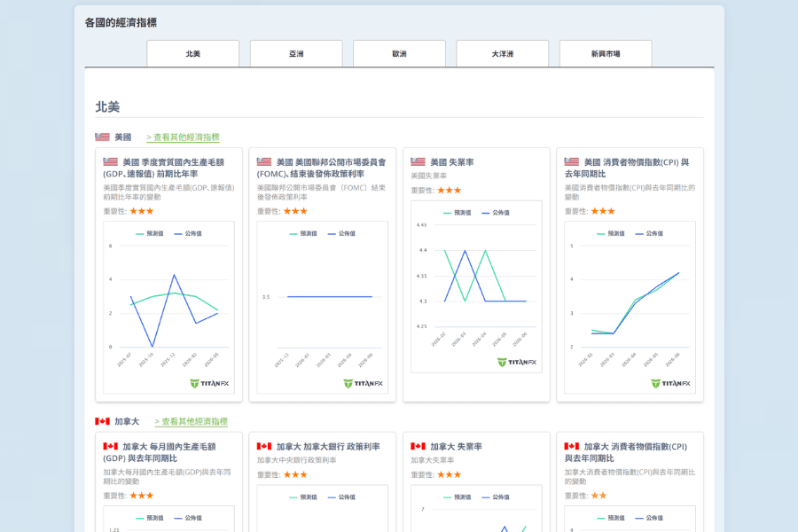Click the FOMC policy rate chart

[x=323, y=307]
